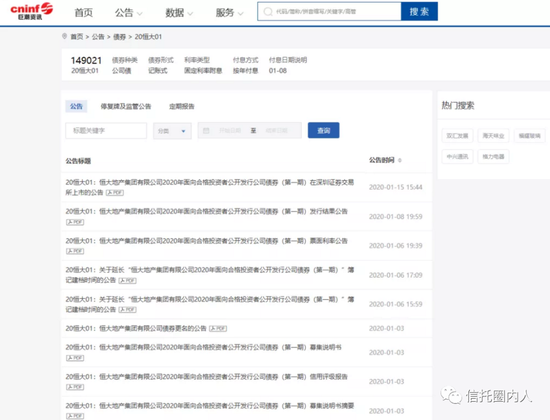The image size is (550, 420).
Task: Click 债券 link in the breadcrumb
Action: coord(119,36)
